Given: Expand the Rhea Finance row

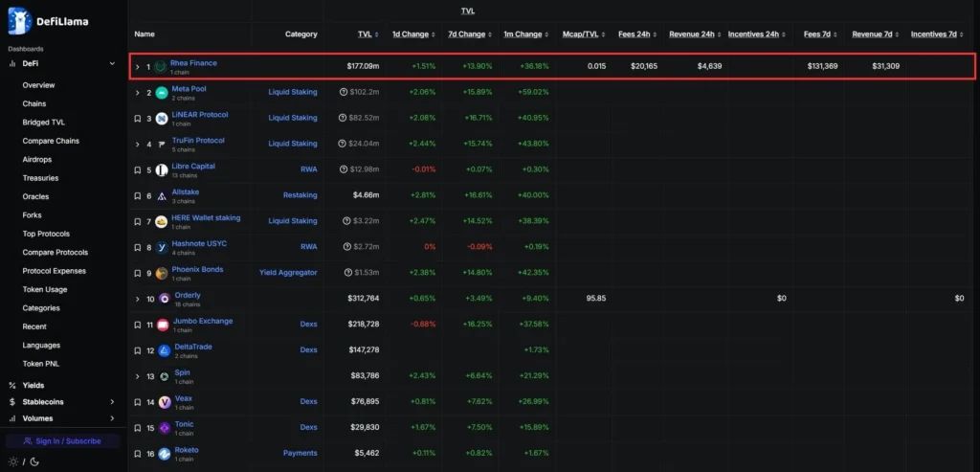Looking at the screenshot, I should (138, 67).
